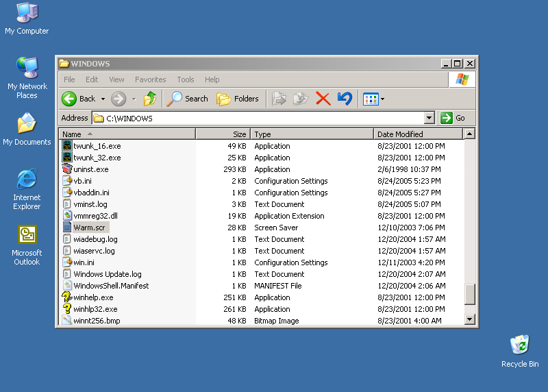This screenshot has width=548, height=392.
Task: Expand the Views dropdown arrow
Action: [x=383, y=99]
